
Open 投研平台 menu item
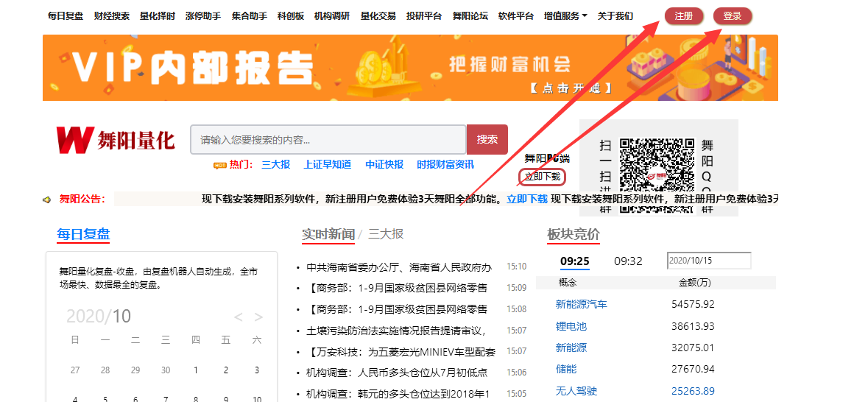[424, 16]
